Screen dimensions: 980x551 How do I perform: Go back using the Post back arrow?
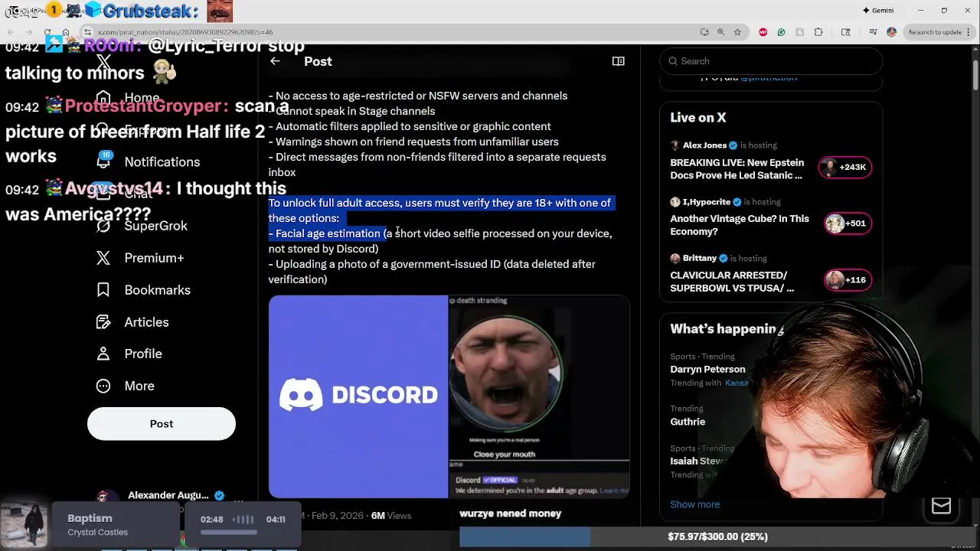click(x=275, y=61)
